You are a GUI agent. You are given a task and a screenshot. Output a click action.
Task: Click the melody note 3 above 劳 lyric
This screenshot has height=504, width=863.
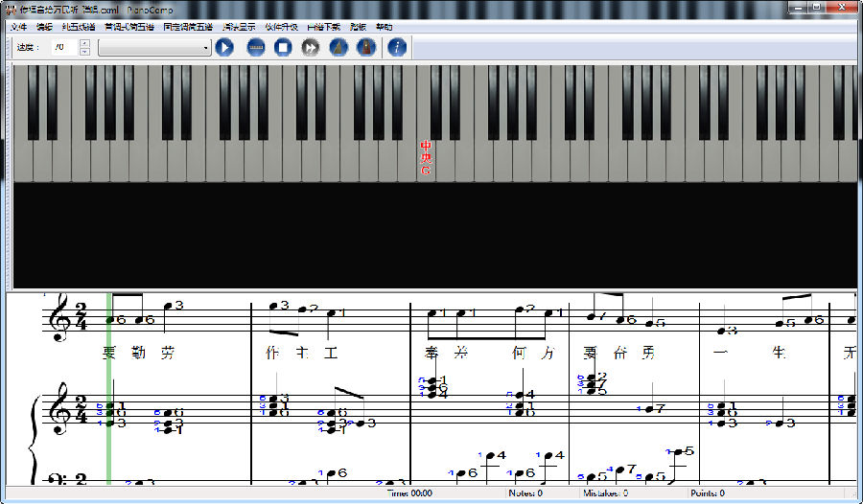(x=169, y=306)
